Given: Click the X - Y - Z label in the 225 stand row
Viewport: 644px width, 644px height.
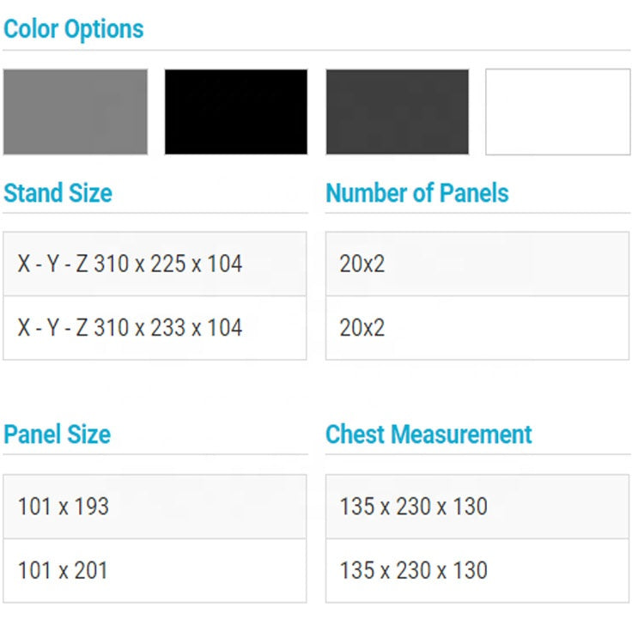Looking at the screenshot, I should click(x=52, y=264).
